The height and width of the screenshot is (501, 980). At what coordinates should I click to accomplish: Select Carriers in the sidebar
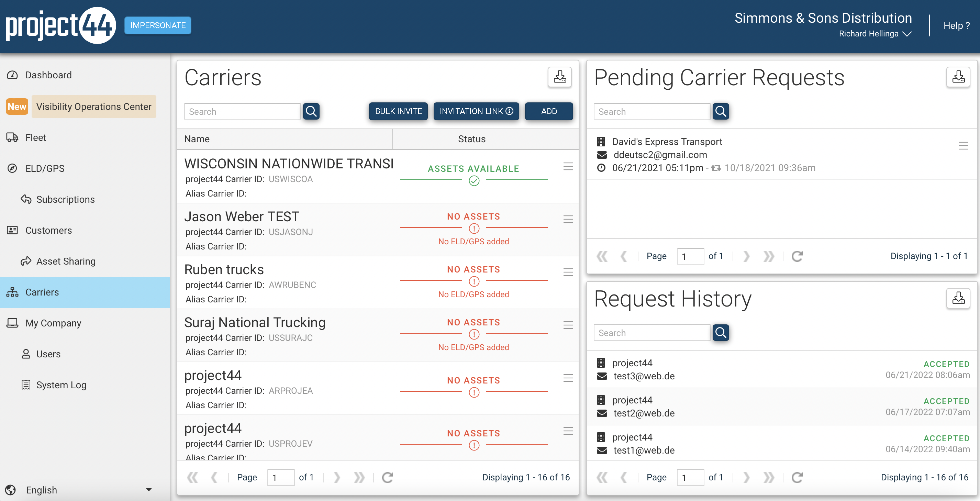pyautogui.click(x=85, y=292)
